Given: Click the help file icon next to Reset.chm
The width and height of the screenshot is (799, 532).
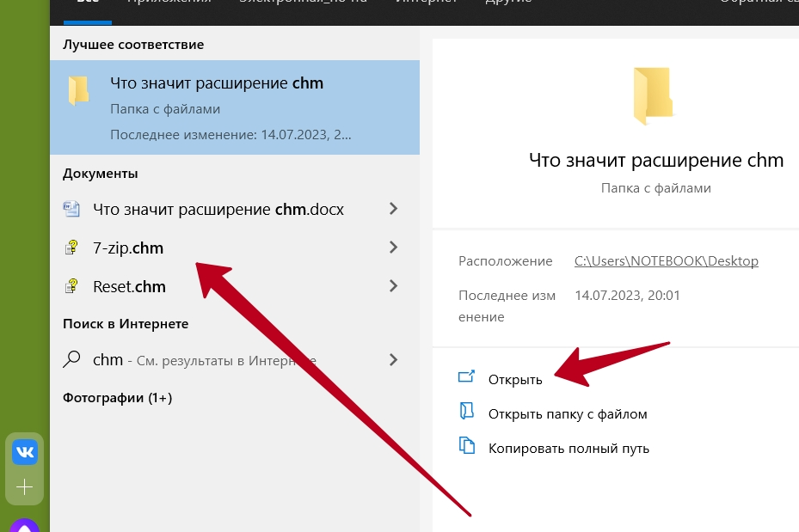Looking at the screenshot, I should tap(71, 286).
